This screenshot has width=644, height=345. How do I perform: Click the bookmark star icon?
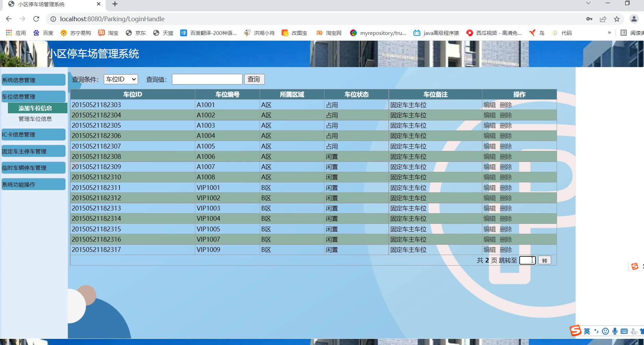(x=617, y=19)
